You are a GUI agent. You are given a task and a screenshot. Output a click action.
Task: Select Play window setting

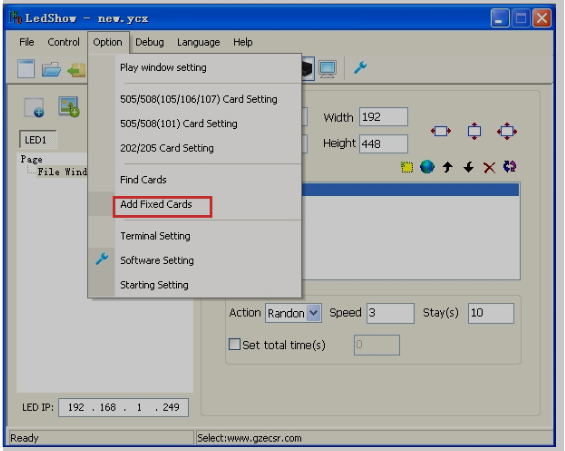(x=195, y=68)
